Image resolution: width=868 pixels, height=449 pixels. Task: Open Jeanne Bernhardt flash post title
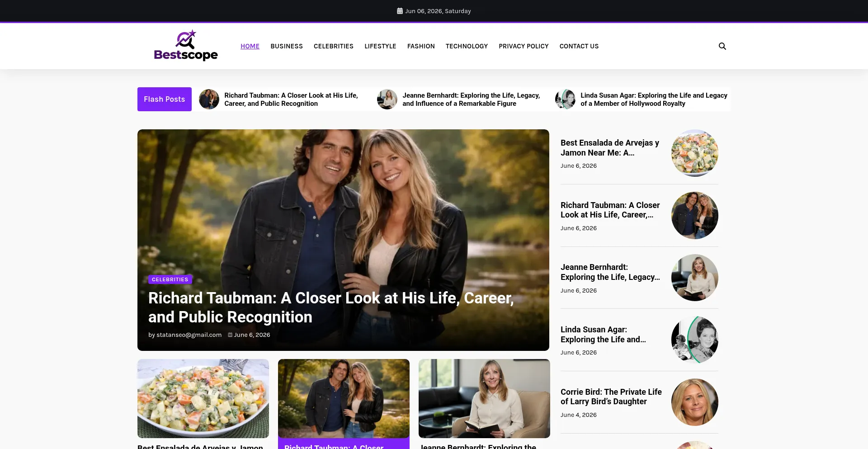[471, 99]
